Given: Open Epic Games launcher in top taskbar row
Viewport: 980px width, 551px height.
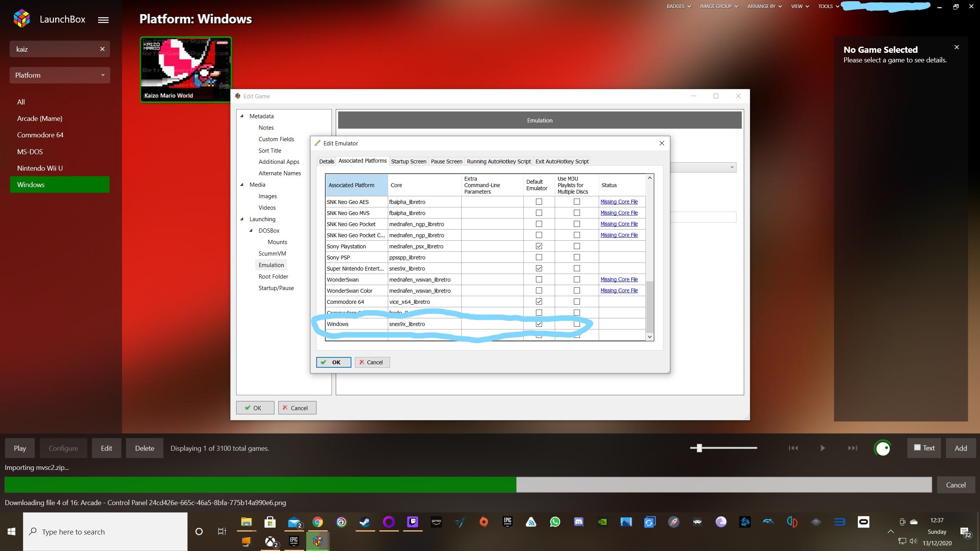Looking at the screenshot, I should [507, 522].
